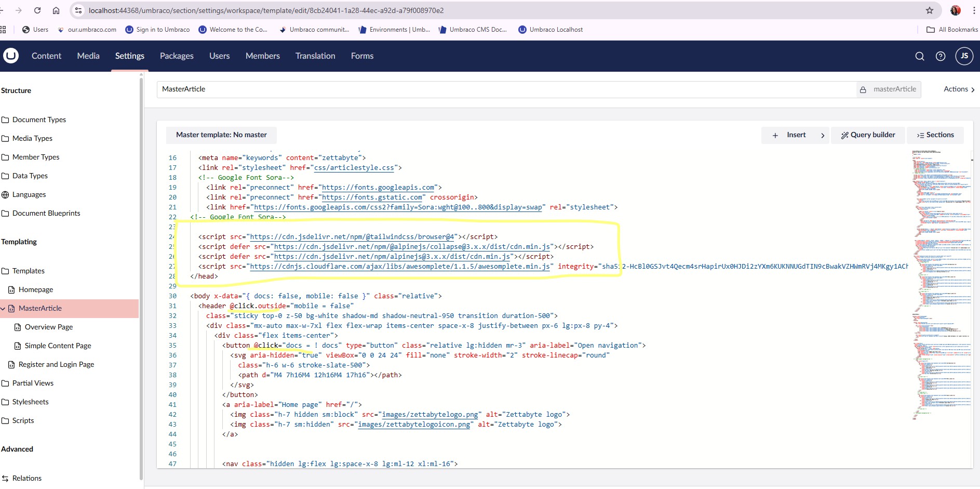This screenshot has width=980, height=489.
Task: Click the Languages globe icon
Action: pos(5,194)
